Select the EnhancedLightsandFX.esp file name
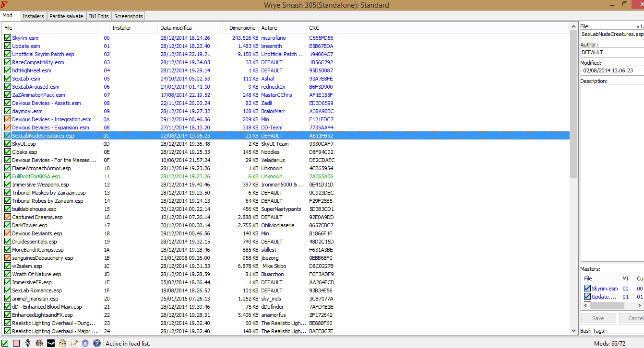644x348 pixels. (42, 315)
